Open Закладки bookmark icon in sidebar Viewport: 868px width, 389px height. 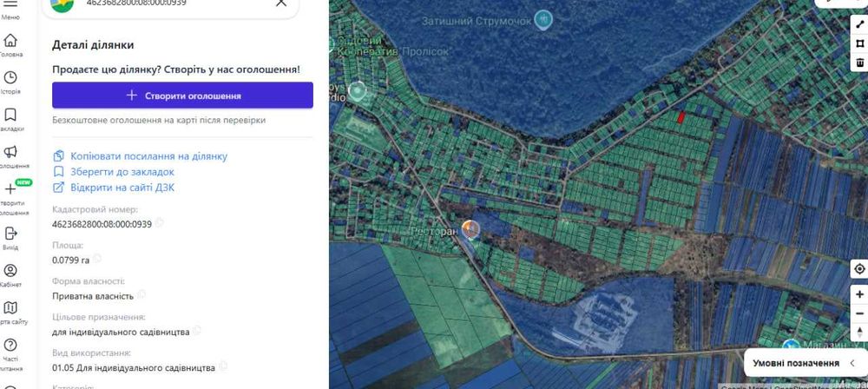(10, 114)
